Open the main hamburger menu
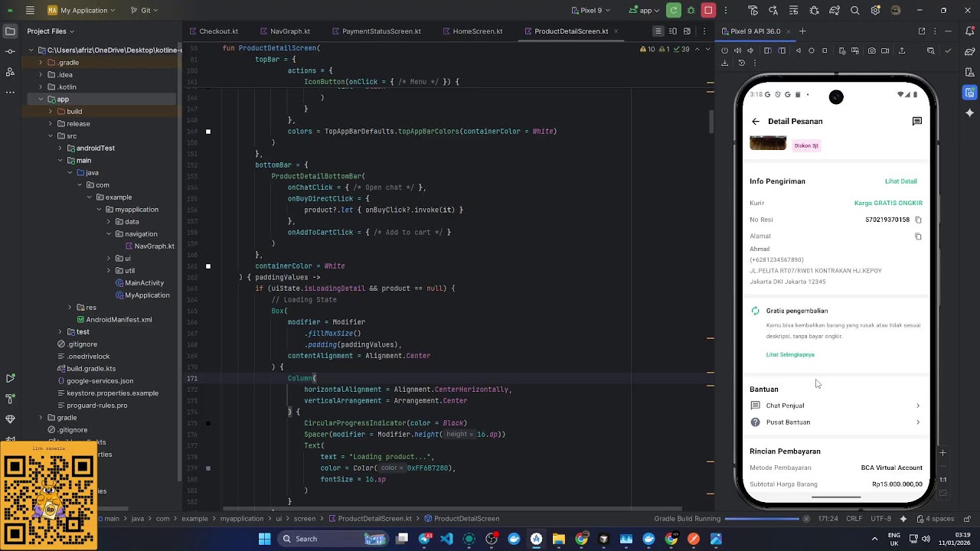 30,11
